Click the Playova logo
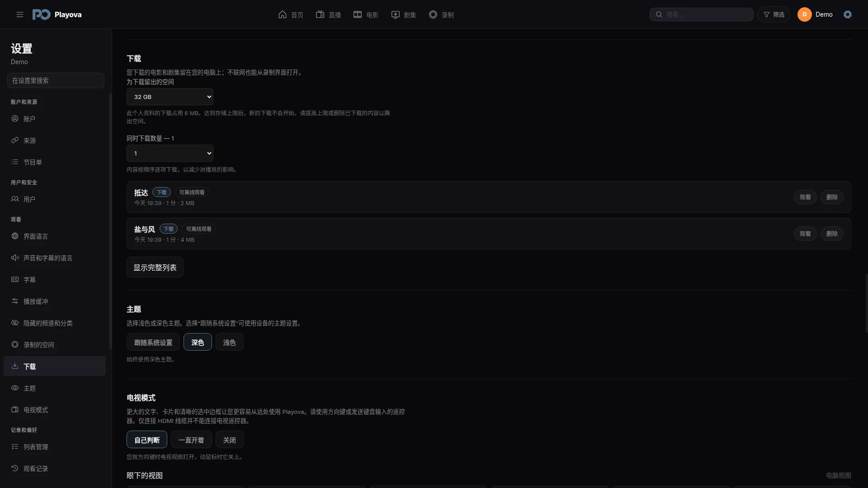868x488 pixels. click(57, 14)
